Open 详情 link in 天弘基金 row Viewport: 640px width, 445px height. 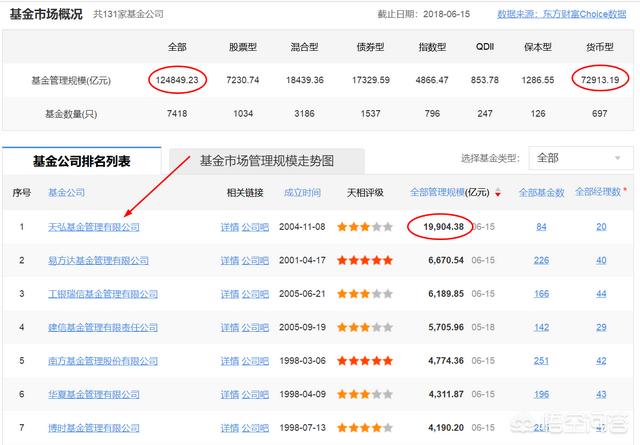230,227
